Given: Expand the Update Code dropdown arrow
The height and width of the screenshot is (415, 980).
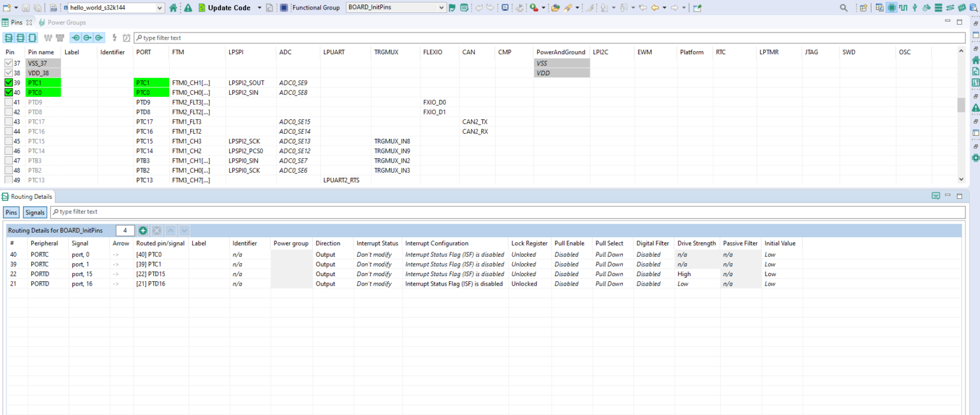Looking at the screenshot, I should (x=259, y=8).
